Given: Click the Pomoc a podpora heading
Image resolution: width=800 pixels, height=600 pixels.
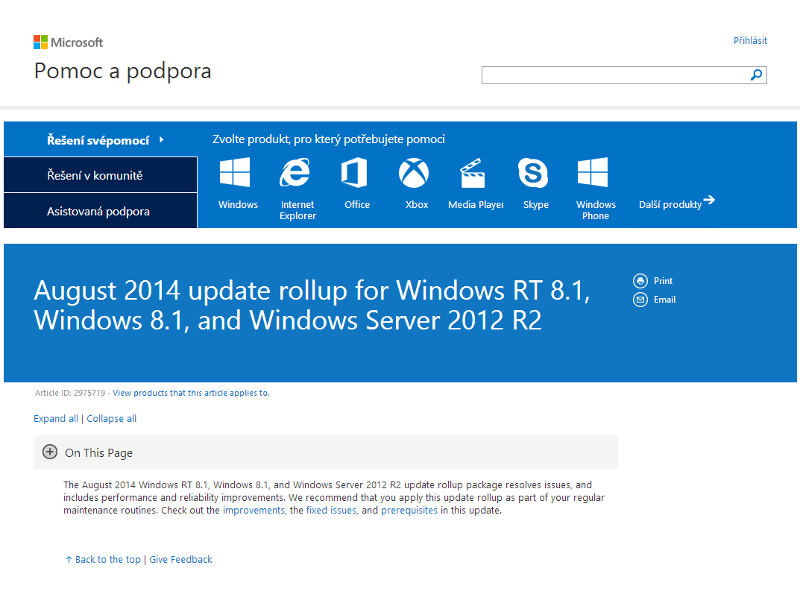Looking at the screenshot, I should click(x=122, y=71).
